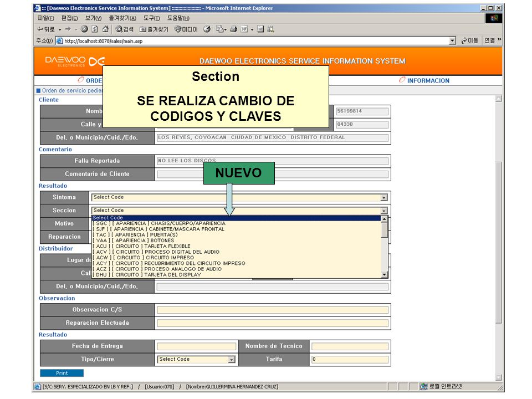The image size is (532, 399).
Task: Open the Discuss toolbar icon
Action: point(260,29)
